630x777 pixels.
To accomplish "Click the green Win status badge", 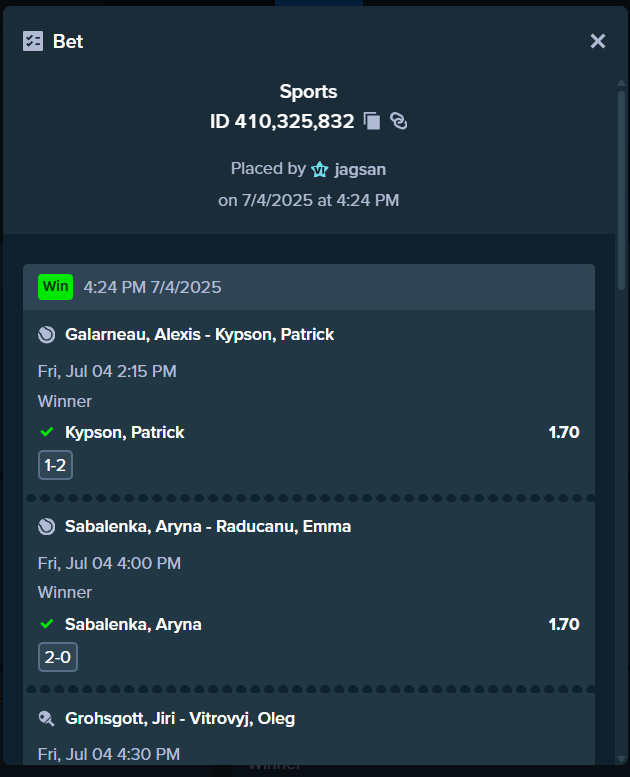I will click(56, 287).
